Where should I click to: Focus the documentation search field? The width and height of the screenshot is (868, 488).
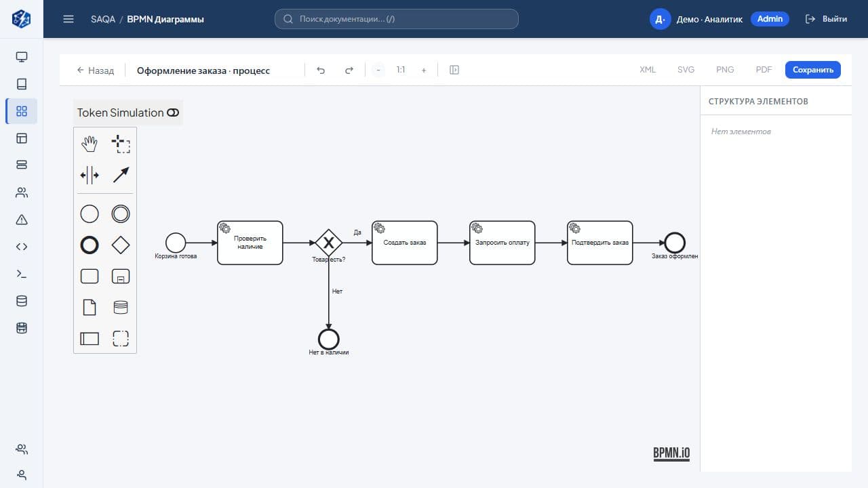pos(397,19)
